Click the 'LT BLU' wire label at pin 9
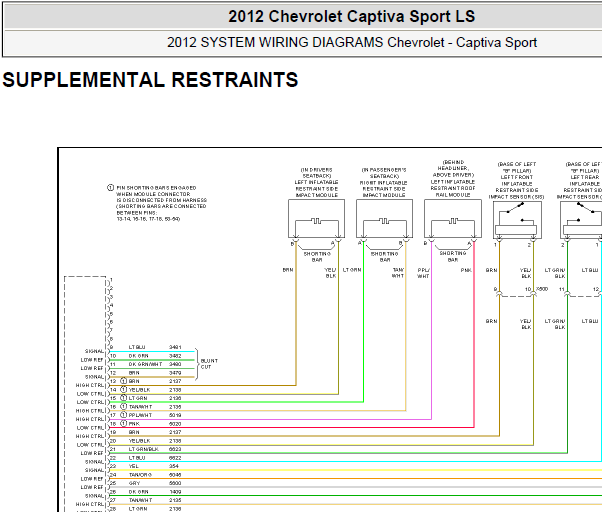Viewport: 602px width, 512px height. point(137,347)
